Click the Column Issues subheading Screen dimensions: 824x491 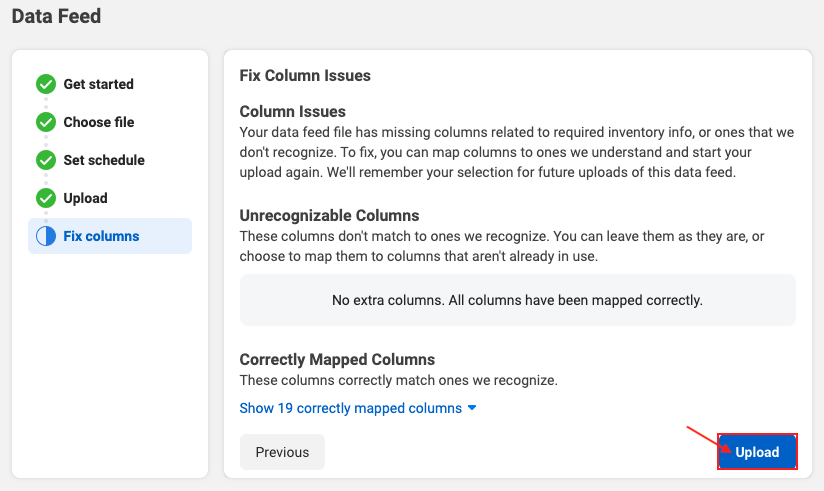pyautogui.click(x=293, y=111)
